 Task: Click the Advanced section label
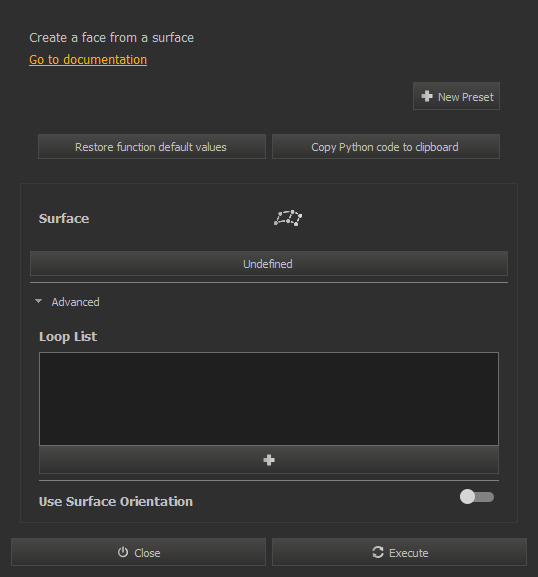point(75,302)
